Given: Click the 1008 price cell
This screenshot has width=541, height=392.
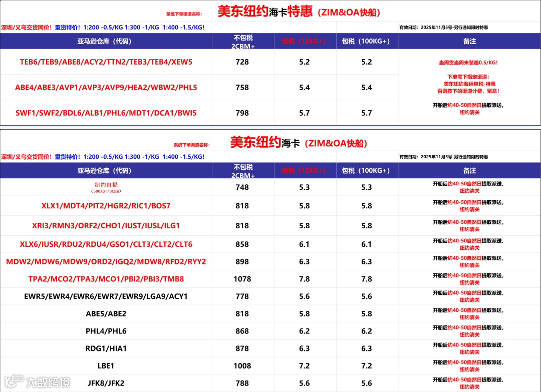Looking at the screenshot, I should coord(242,366).
